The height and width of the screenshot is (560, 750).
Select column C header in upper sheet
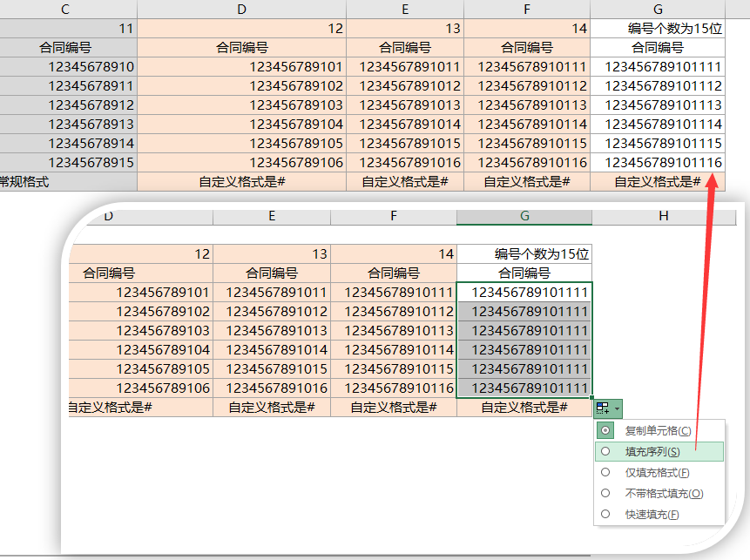click(x=65, y=9)
